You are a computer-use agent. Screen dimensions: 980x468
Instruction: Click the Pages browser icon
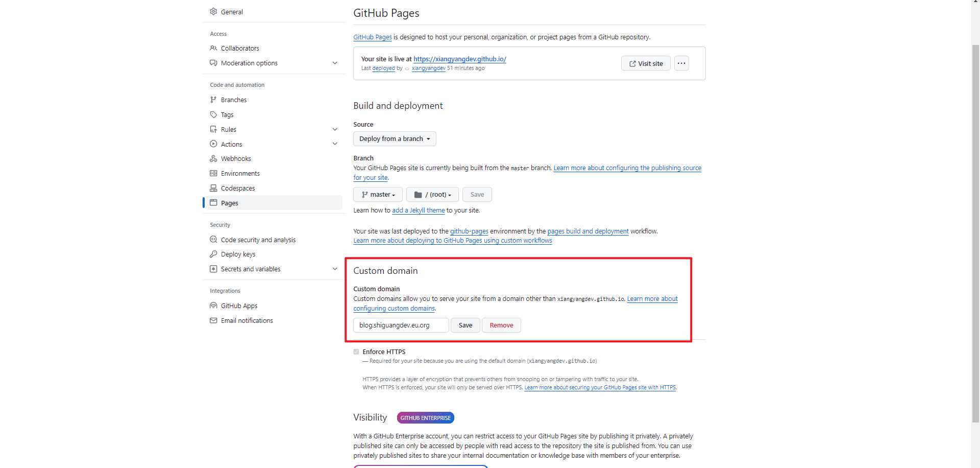(213, 203)
